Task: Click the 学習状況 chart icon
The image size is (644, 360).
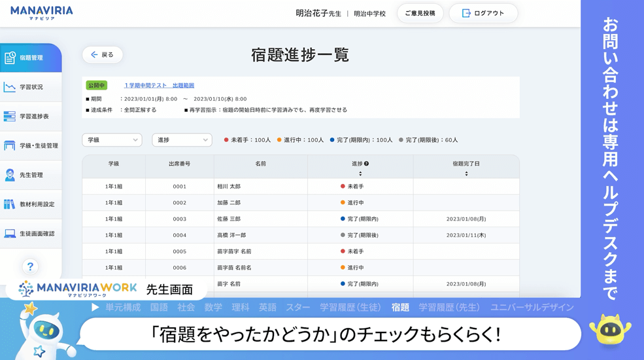Action: point(10,87)
